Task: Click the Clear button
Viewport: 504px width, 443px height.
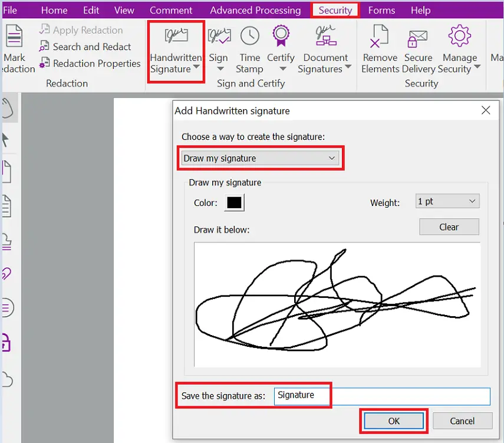Action: pos(449,227)
